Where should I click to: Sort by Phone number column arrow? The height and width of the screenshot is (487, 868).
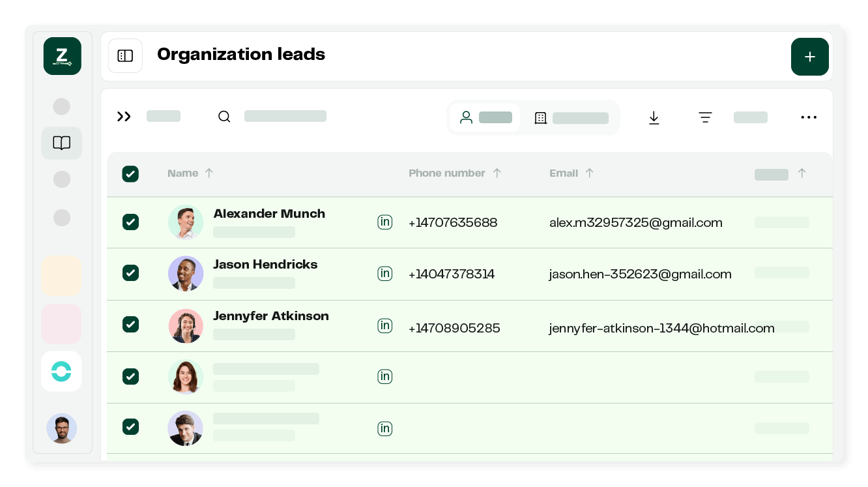click(x=497, y=173)
